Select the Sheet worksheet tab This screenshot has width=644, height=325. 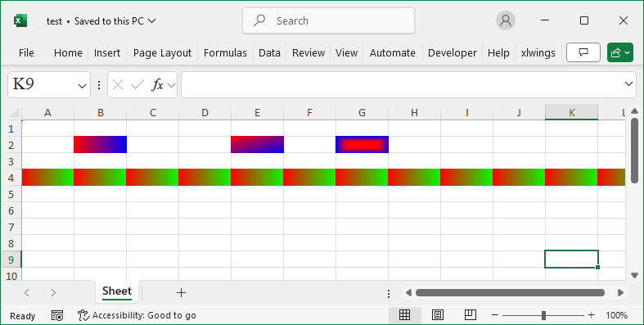coord(117,291)
